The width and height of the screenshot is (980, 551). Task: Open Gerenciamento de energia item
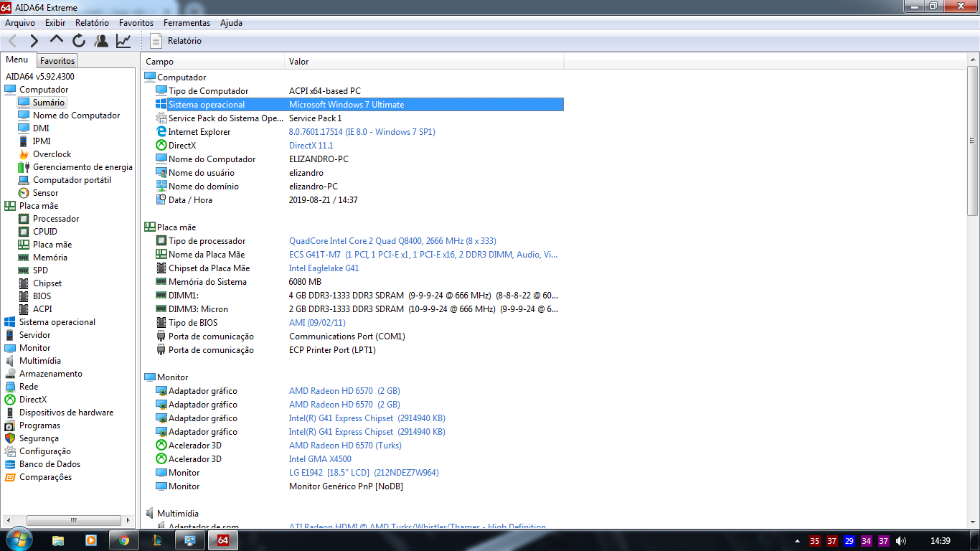(83, 167)
